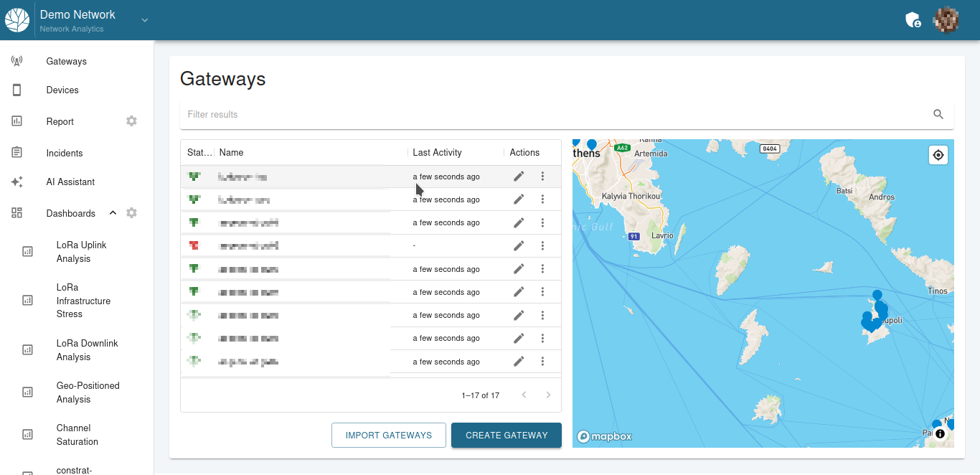The width and height of the screenshot is (980, 475).
Task: Click the red status icon in gateway list
Action: point(194,245)
